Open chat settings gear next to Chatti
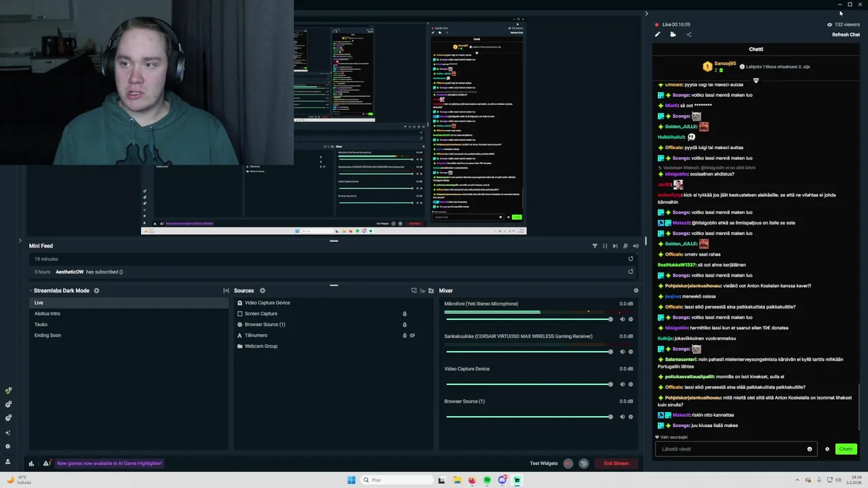The image size is (868, 488). click(827, 449)
